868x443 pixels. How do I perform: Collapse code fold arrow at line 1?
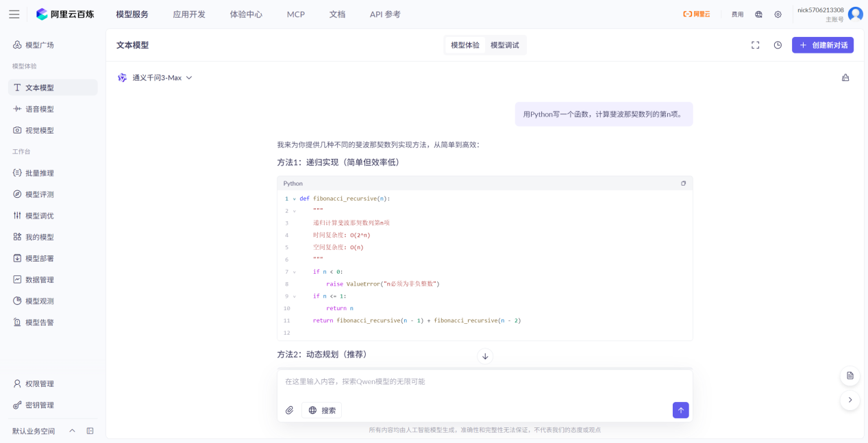(x=294, y=199)
